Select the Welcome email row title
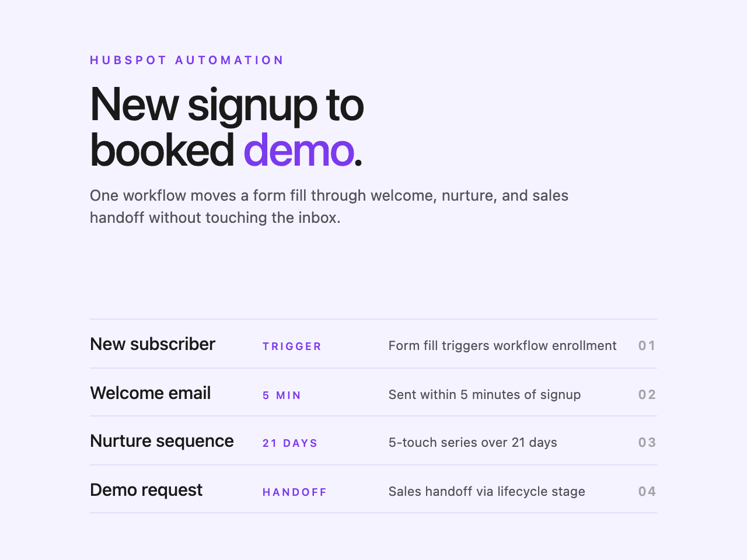747x560 pixels. tap(150, 393)
